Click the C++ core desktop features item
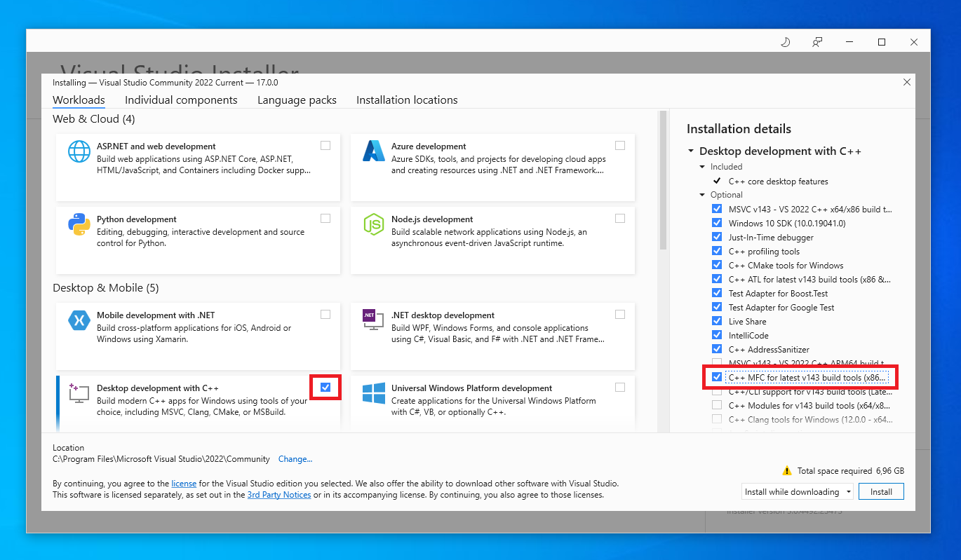 coord(779,181)
